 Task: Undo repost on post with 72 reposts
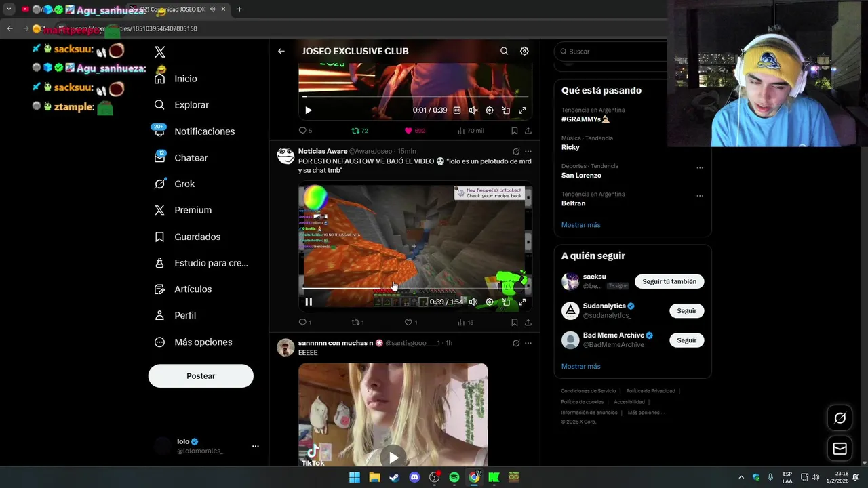coord(359,131)
